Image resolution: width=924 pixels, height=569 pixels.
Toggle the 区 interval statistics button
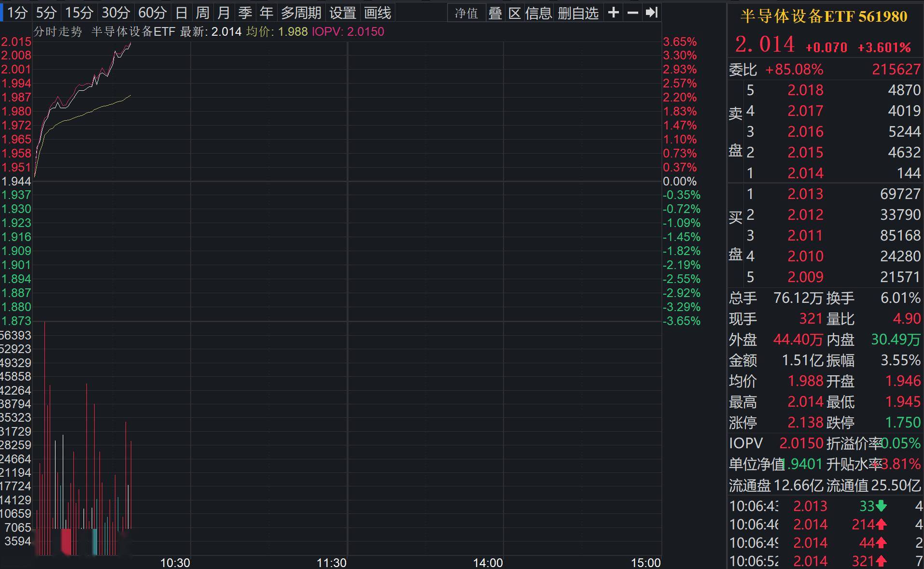pos(515,13)
